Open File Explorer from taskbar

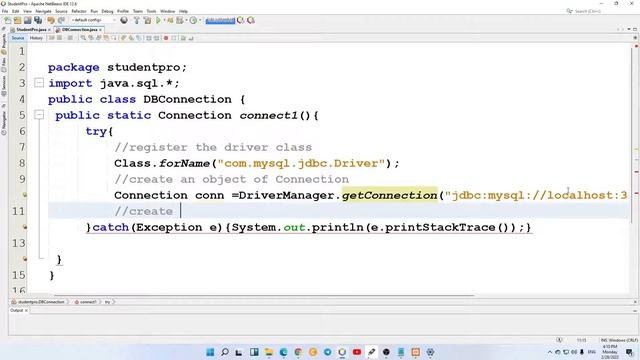(x=269, y=352)
